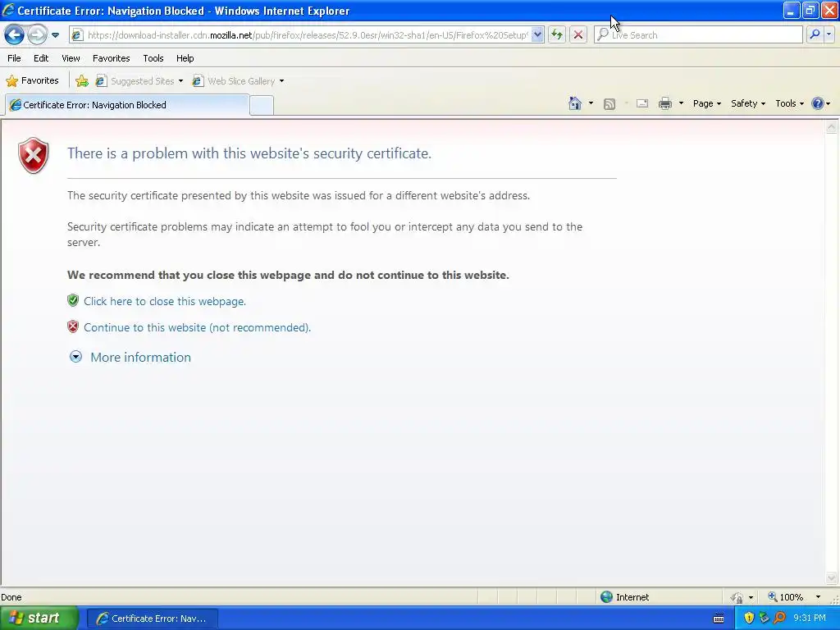The image size is (840, 630).
Task: Expand the Suggested Sites dropdown arrow
Action: pyautogui.click(x=181, y=81)
